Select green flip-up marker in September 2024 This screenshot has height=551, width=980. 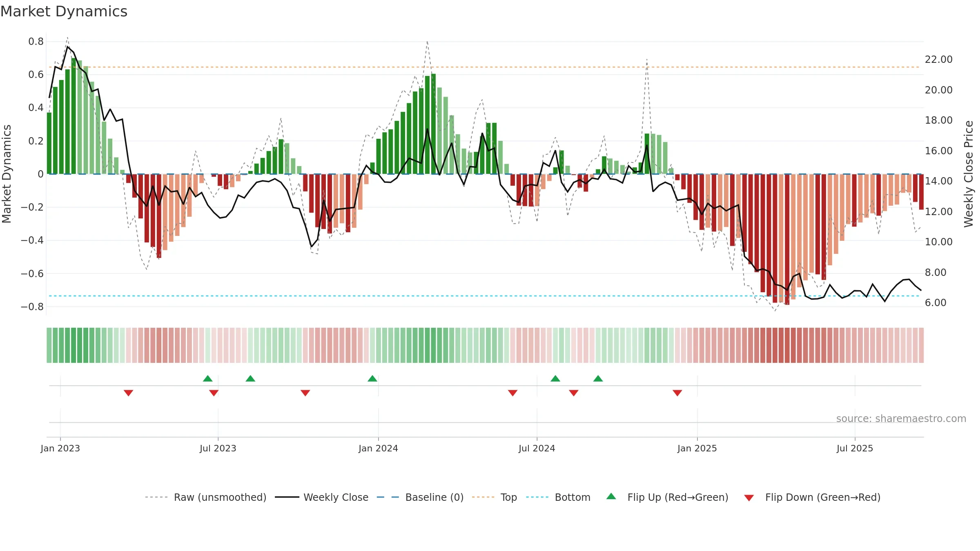598,378
